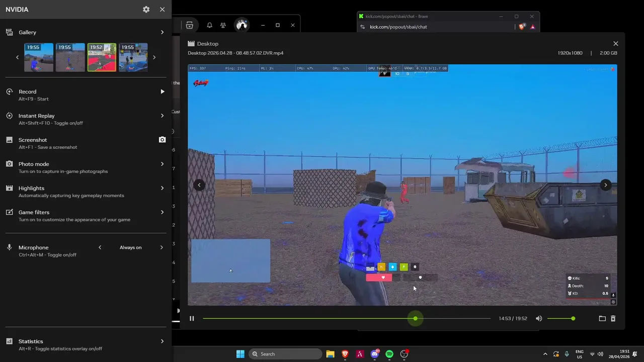Select the 19:52 gallery thumbnail
The height and width of the screenshot is (362, 644).
pos(102,57)
